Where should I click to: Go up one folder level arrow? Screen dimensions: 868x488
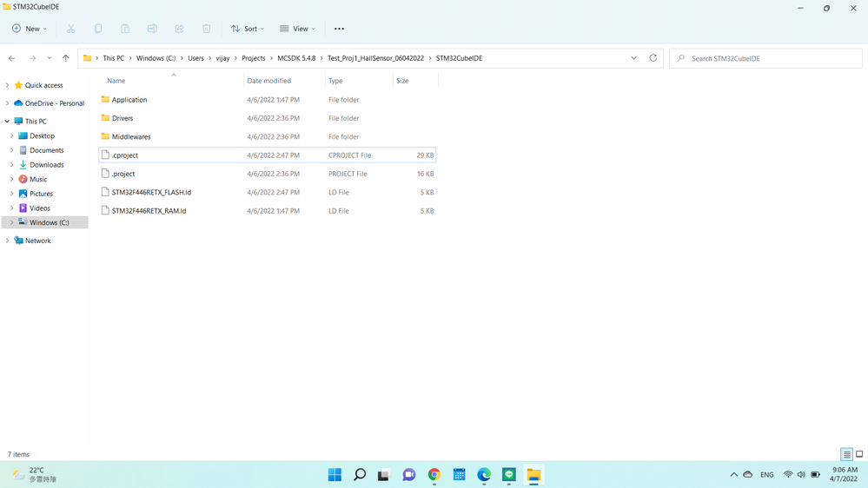[x=66, y=58]
